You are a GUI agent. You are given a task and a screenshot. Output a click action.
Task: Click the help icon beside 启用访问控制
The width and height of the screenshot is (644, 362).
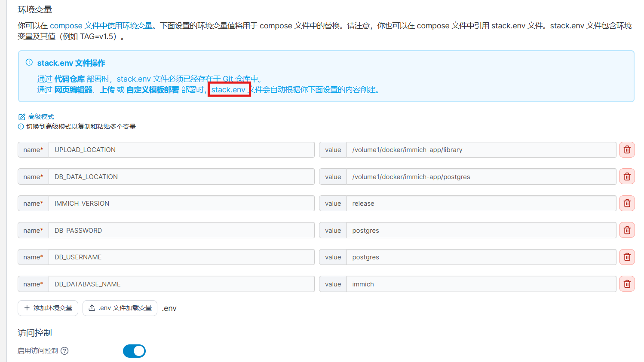point(64,351)
